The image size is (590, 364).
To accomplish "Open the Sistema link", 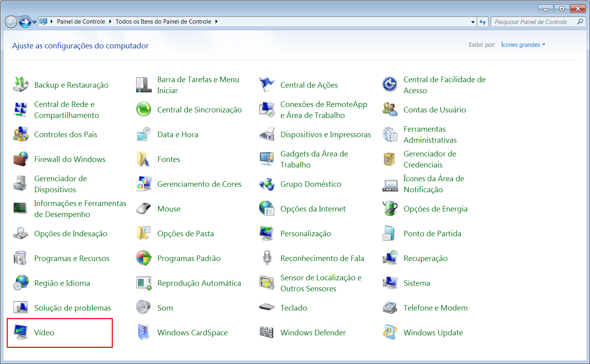I will (x=417, y=283).
